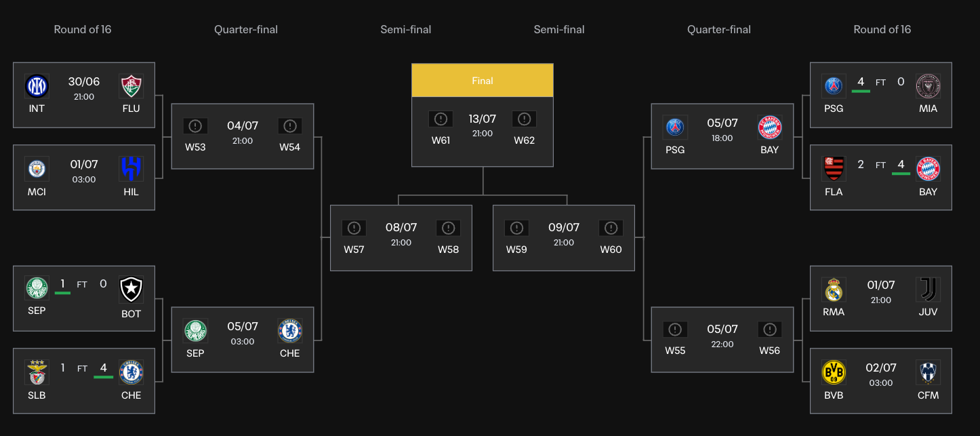The image size is (980, 436).
Task: Click the Real Madrid crest above RMA
Action: (834, 289)
